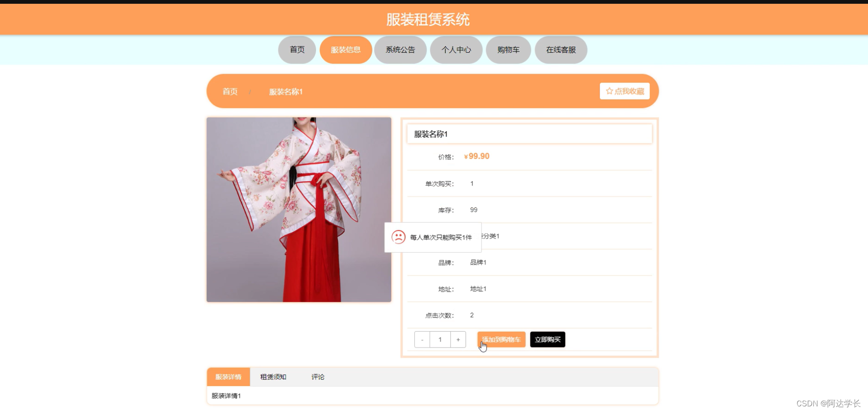The image size is (868, 412).
Task: Click the 添加到购物车 button
Action: pyautogui.click(x=501, y=340)
